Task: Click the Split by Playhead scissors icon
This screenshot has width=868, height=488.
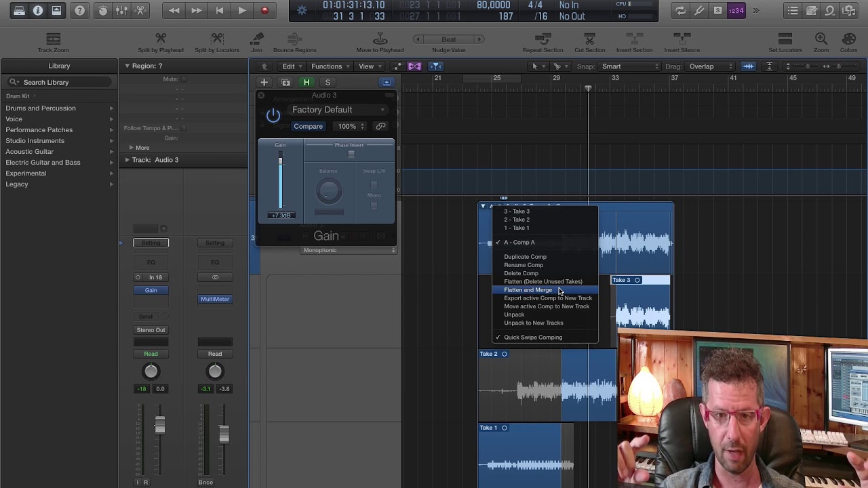Action: [x=161, y=39]
